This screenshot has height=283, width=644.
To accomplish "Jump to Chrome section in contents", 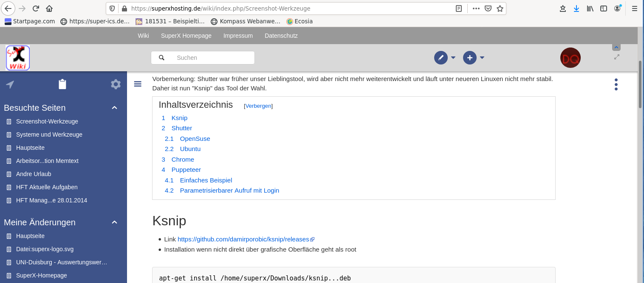I will pos(183,160).
